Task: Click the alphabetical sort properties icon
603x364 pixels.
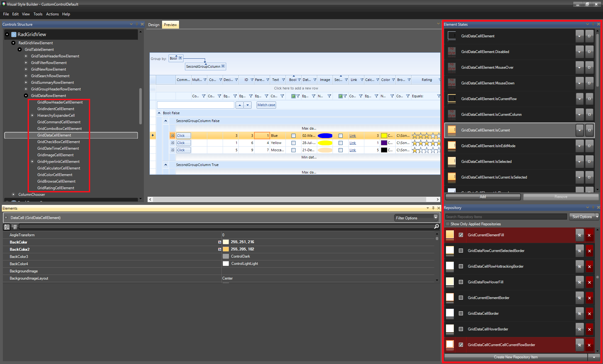Action: tap(7, 227)
